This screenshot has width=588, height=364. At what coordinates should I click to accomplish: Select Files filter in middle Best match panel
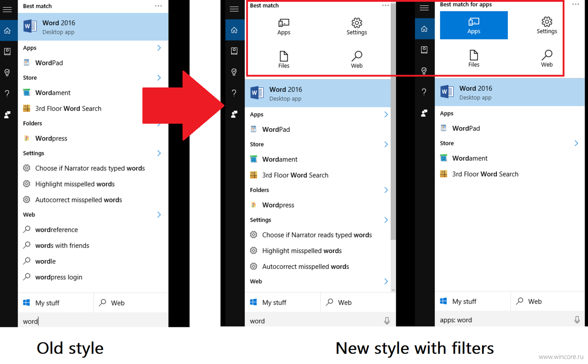284,60
